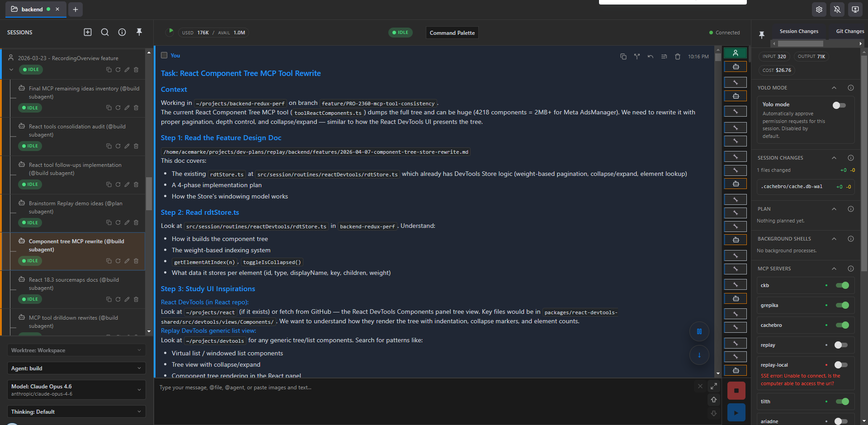Click the Connected status indicator
This screenshot has width=868, height=425.
click(725, 33)
